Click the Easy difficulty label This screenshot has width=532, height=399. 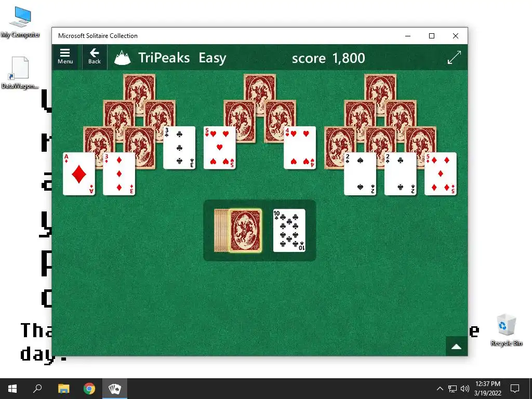pyautogui.click(x=212, y=58)
